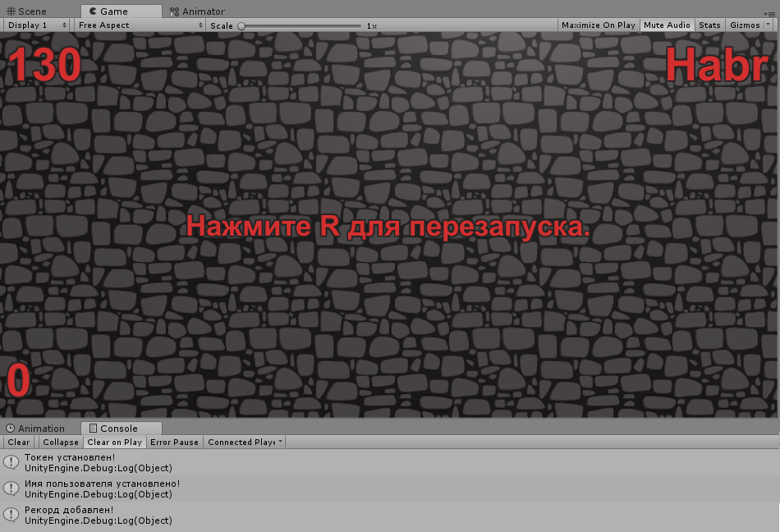Click the Scale slider handle

[241, 25]
